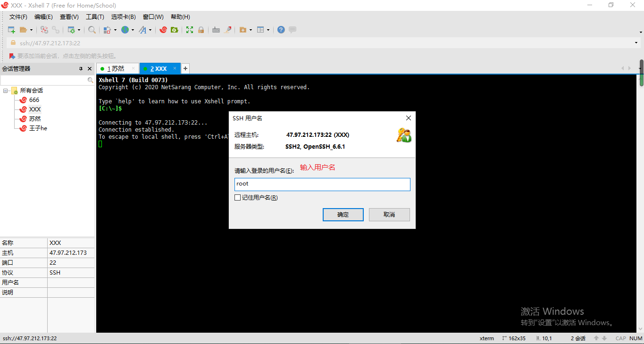
Task: Click the Find magnifier toolbar icon
Action: pos(92,30)
